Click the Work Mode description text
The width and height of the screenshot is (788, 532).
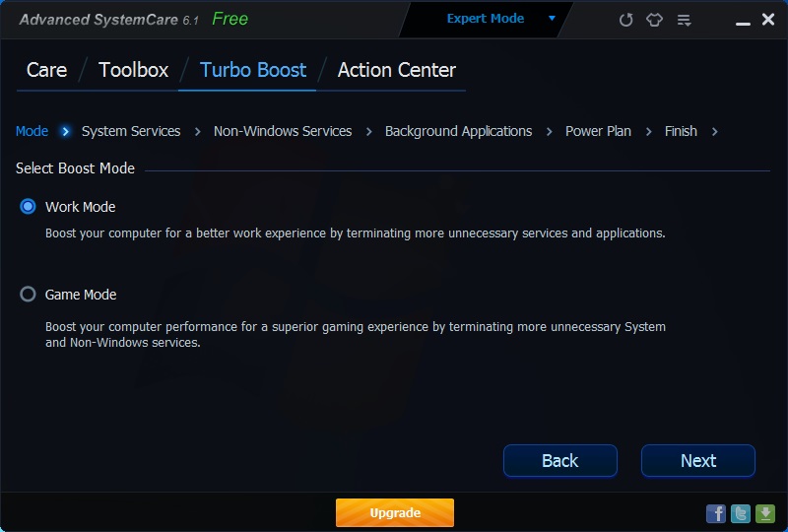[x=355, y=233]
